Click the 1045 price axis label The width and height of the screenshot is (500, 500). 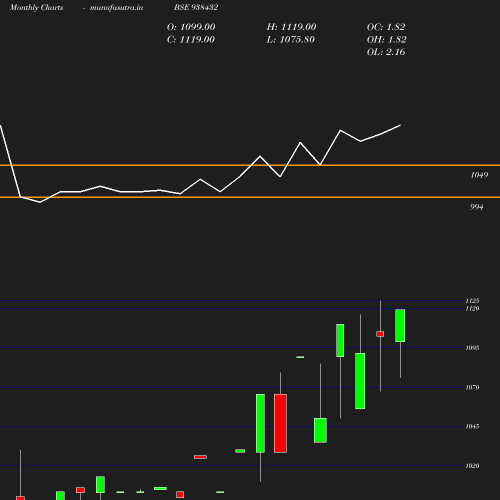coord(472,426)
